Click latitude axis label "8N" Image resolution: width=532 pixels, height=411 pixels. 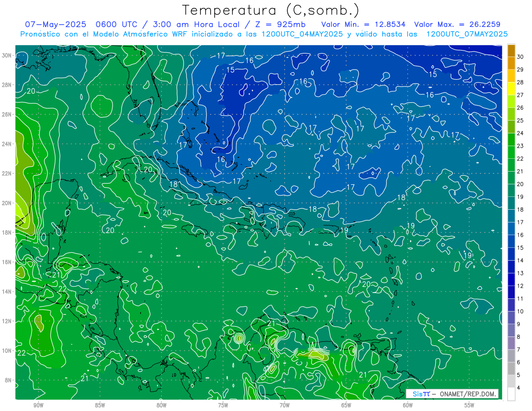click(x=9, y=380)
